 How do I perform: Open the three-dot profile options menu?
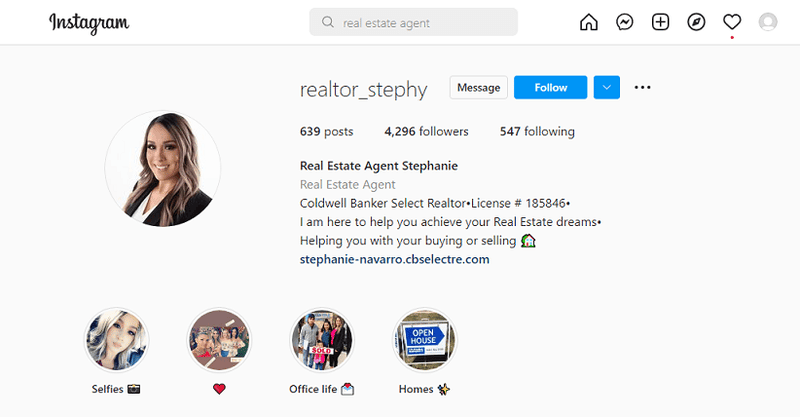pyautogui.click(x=642, y=87)
